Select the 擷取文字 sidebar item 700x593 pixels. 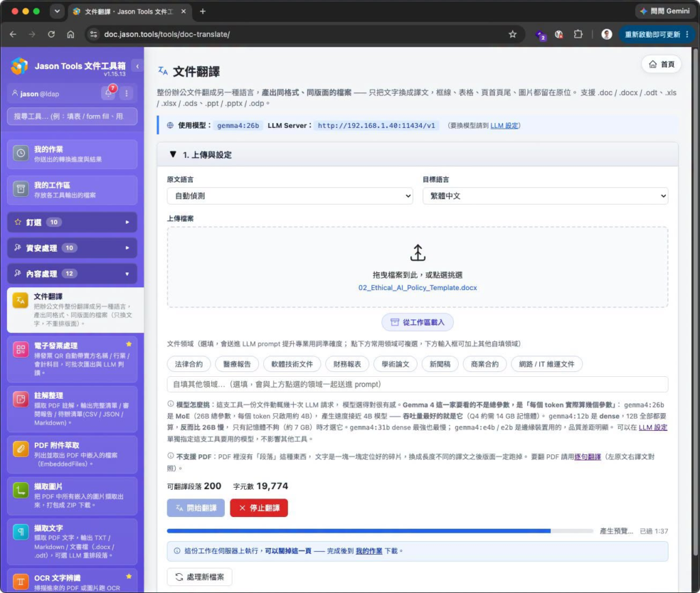pos(72,542)
